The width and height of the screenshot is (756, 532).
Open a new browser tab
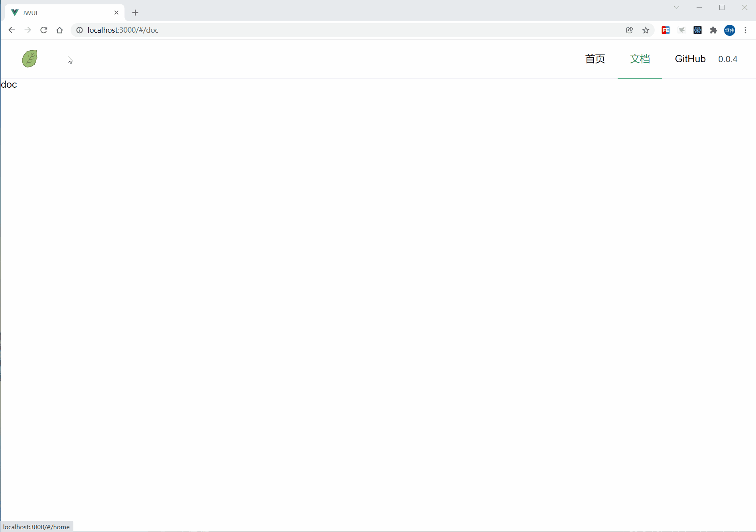(136, 12)
